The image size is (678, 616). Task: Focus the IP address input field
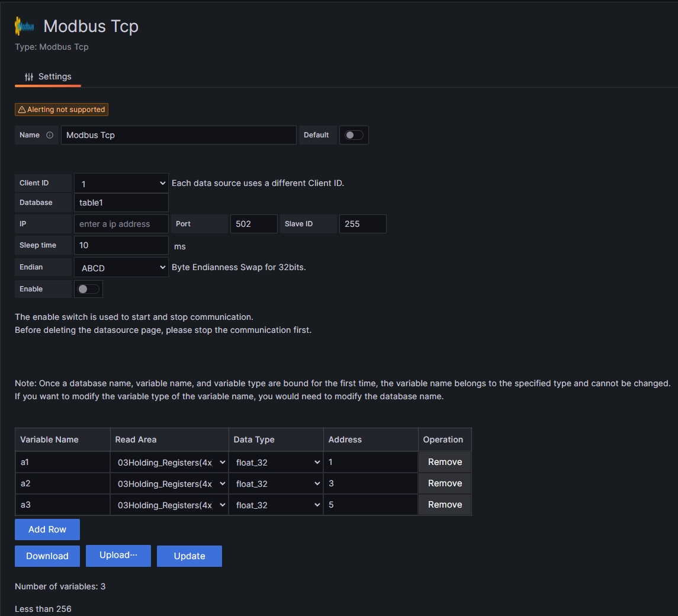point(121,224)
